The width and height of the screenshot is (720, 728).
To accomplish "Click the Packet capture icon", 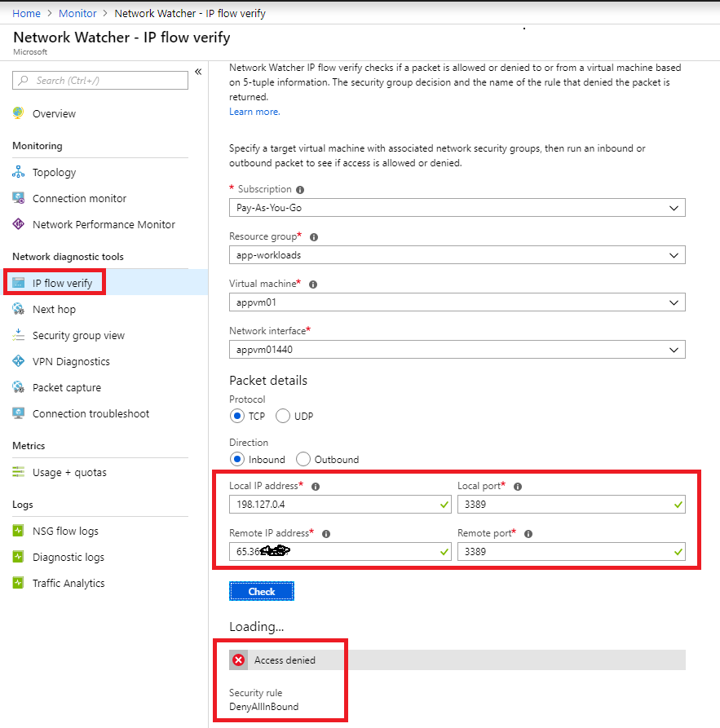I will (x=18, y=386).
